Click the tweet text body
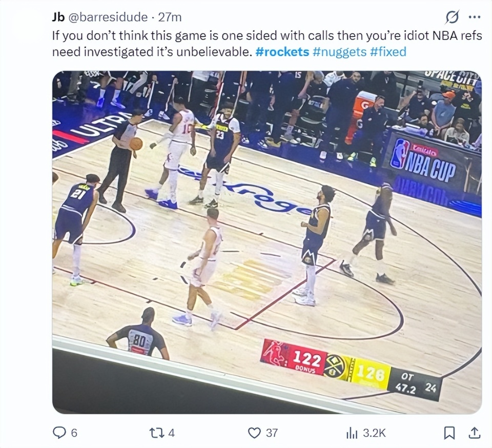This screenshot has width=492, height=448. (266, 44)
